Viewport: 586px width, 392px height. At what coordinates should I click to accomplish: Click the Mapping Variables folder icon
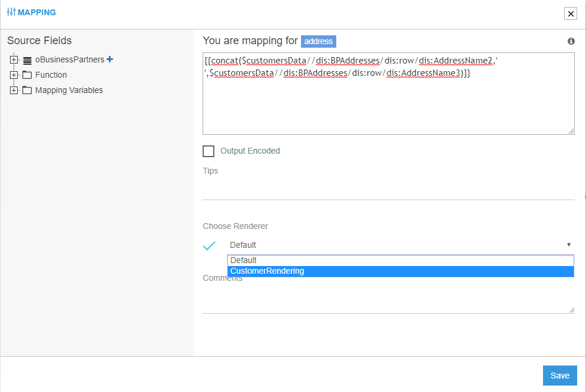coord(27,90)
